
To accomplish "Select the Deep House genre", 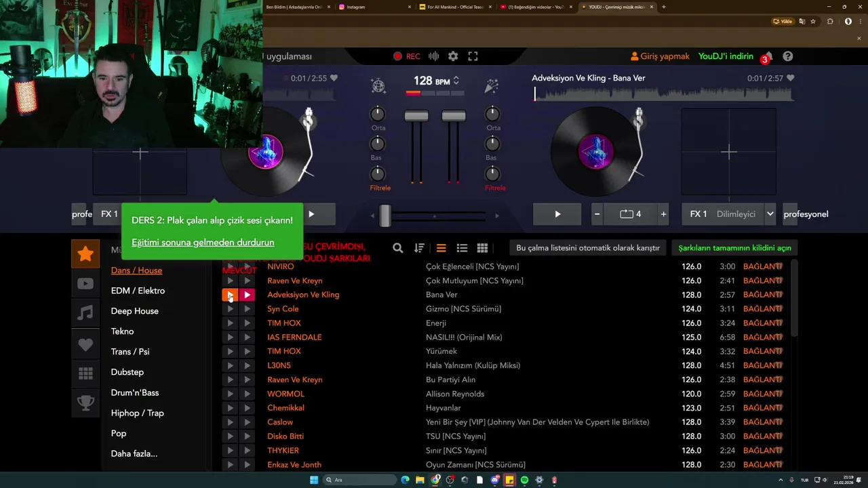I will click(x=134, y=311).
